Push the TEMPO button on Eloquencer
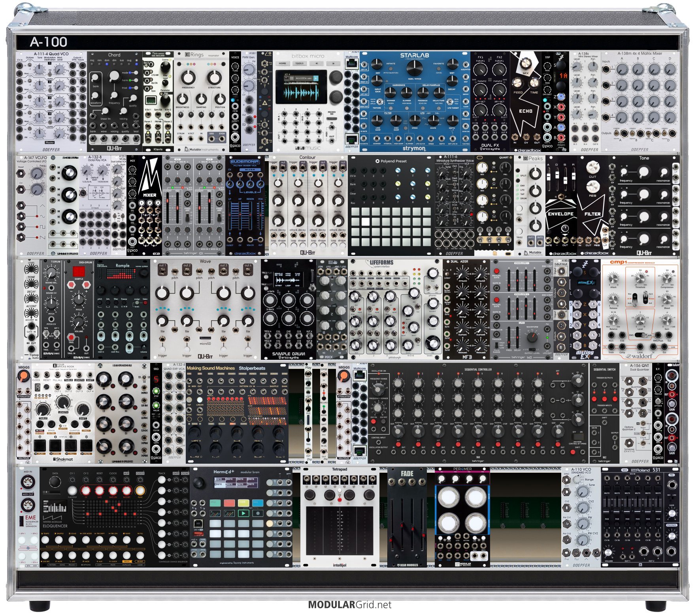This screenshot has height=613, width=700. 45,541
